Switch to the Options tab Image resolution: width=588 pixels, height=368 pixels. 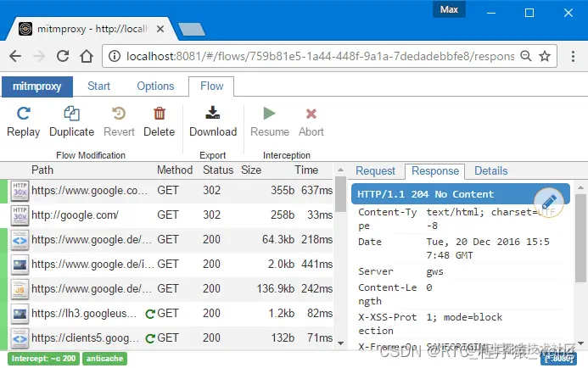tap(155, 86)
